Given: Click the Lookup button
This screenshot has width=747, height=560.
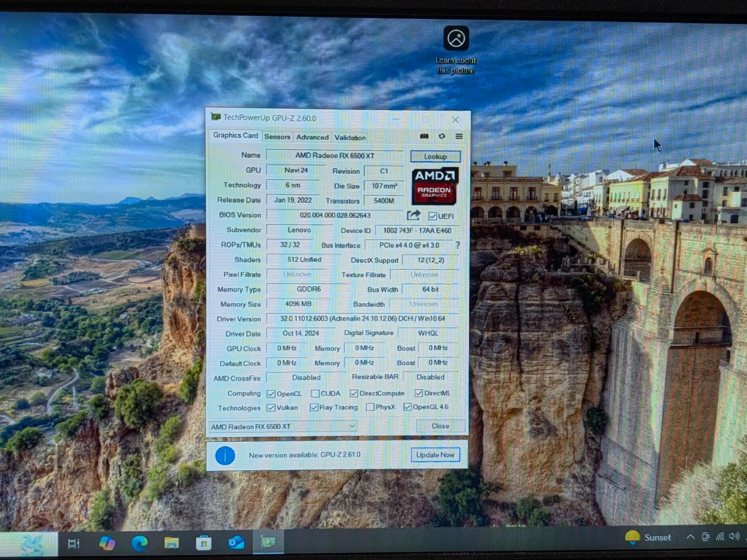Looking at the screenshot, I should [436, 156].
